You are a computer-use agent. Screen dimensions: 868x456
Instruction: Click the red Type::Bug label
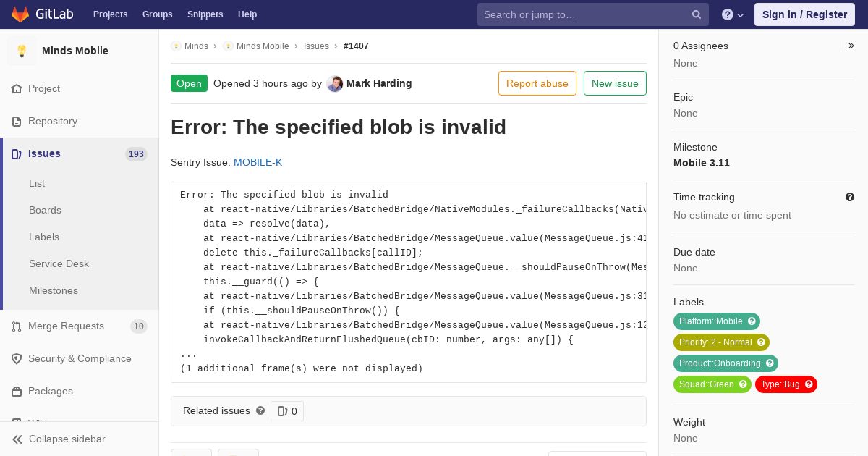[786, 384]
